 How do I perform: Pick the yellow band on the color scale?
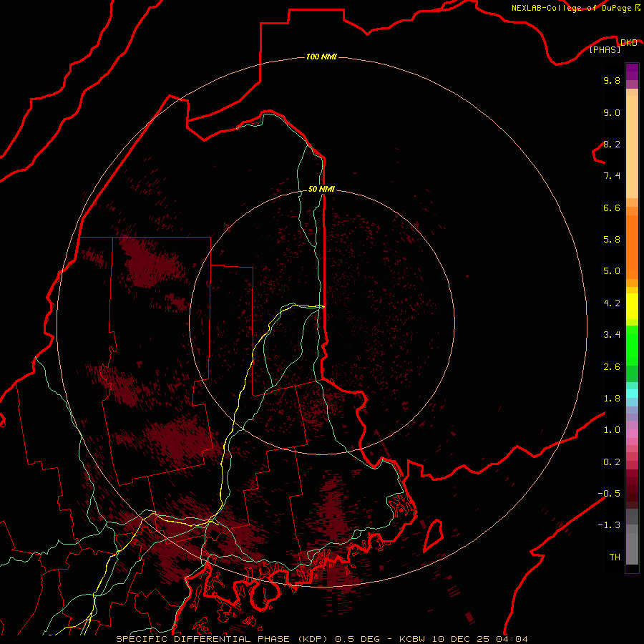pyautogui.click(x=632, y=306)
